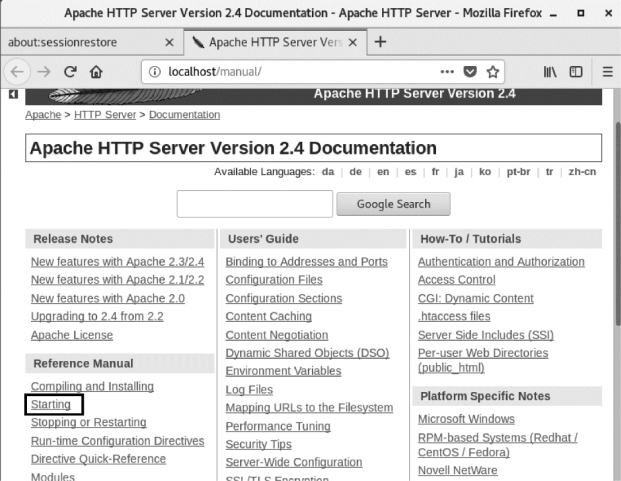621x481 pixels.
Task: Open Stopping or Restarting link
Action: (x=89, y=422)
